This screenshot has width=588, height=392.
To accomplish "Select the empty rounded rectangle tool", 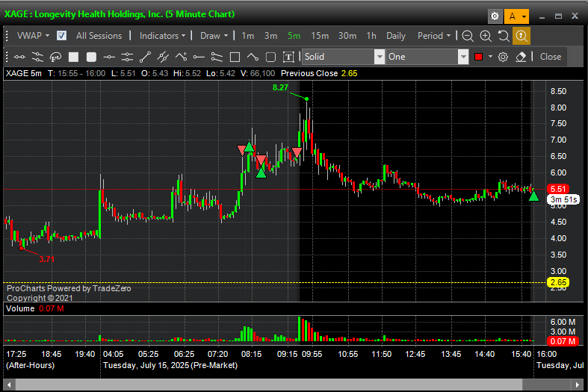I will tap(270, 57).
